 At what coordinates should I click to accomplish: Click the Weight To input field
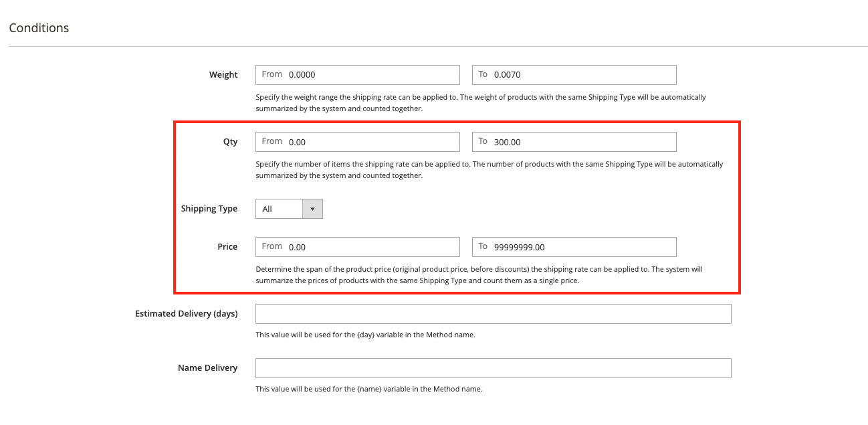(x=574, y=74)
